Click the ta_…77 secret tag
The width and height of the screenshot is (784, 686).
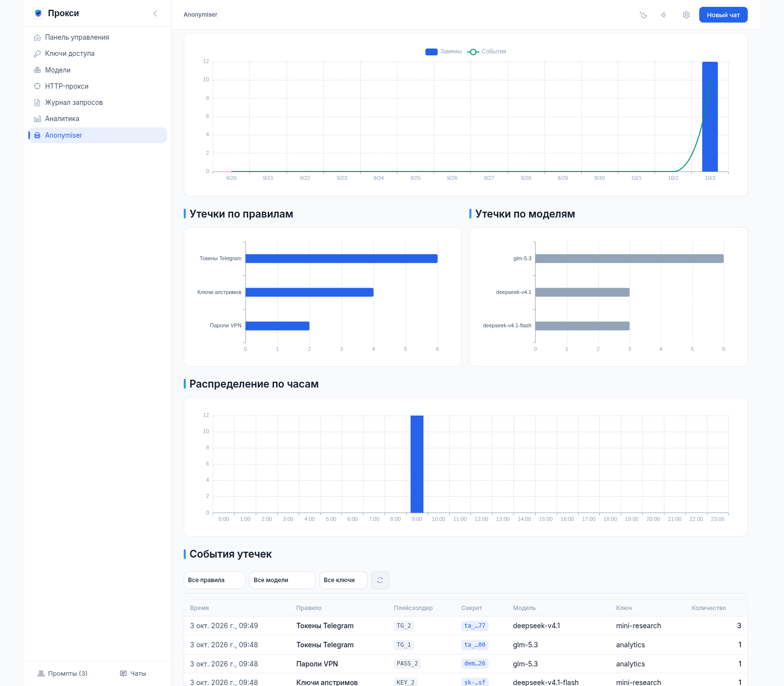coord(475,626)
